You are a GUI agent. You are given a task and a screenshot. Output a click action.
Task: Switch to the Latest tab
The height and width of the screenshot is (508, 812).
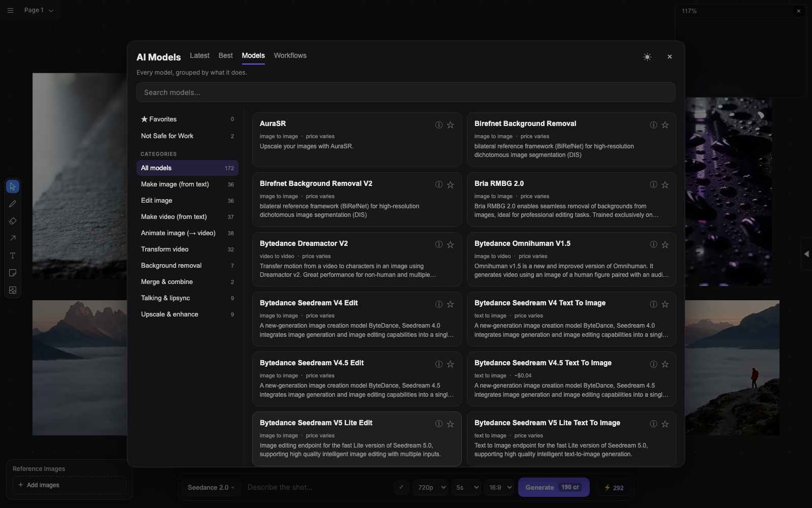199,56
